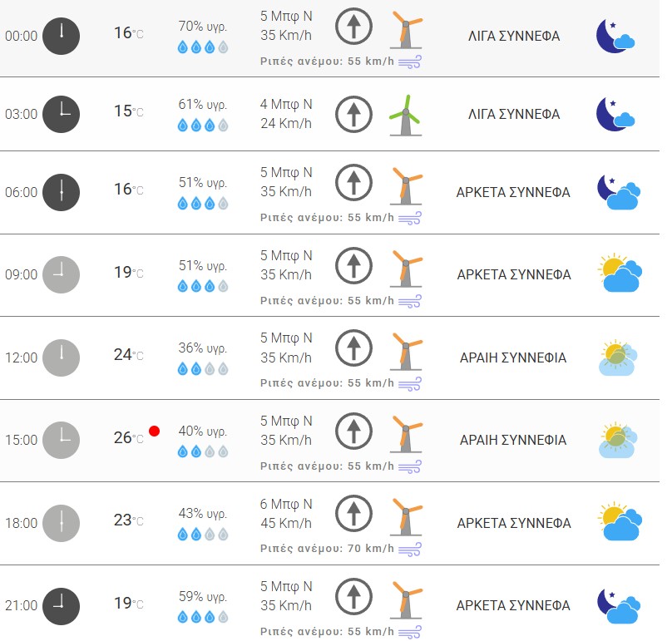
Task: Click the sun and clouds icon at 09:00
Action: [620, 274]
